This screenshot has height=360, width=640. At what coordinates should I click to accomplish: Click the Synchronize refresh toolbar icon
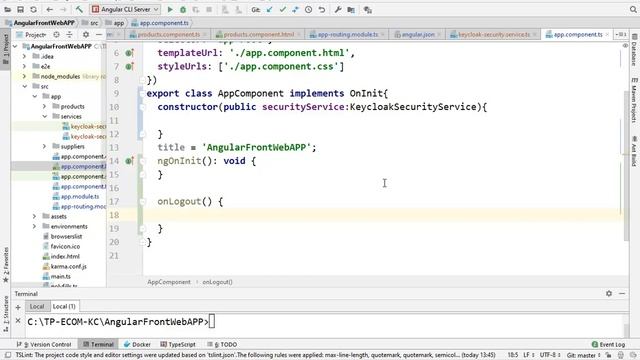[x=33, y=9]
